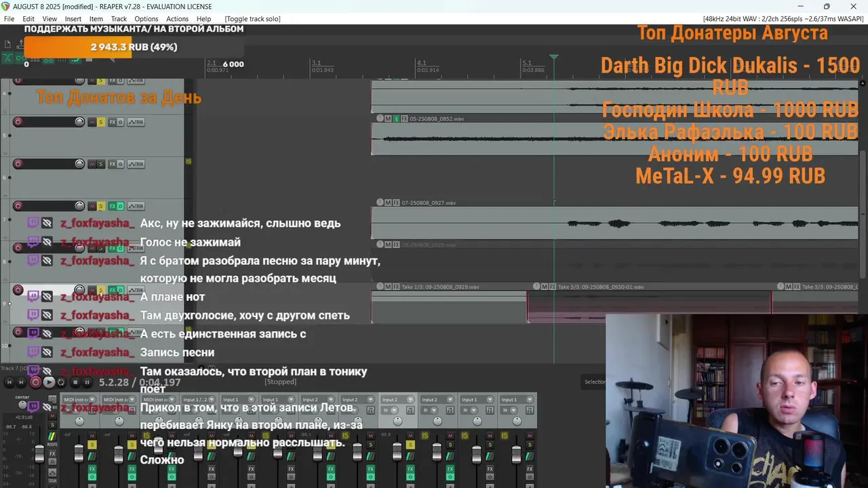Image resolution: width=868 pixels, height=488 pixels.
Task: Toggle the transport repeat loop button
Action: 61,382
